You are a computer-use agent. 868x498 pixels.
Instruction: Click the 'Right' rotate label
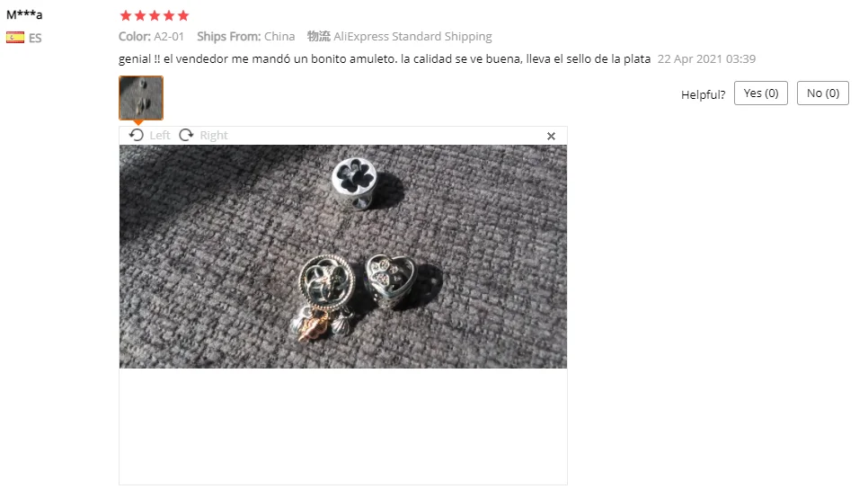(214, 135)
